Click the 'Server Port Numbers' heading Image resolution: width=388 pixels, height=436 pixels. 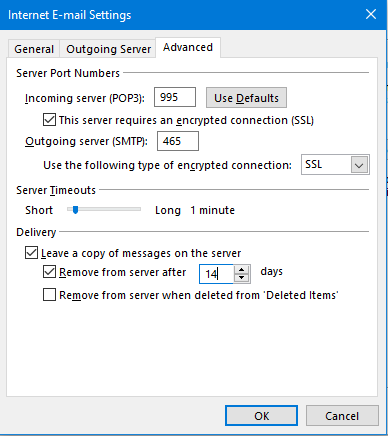[x=68, y=73]
